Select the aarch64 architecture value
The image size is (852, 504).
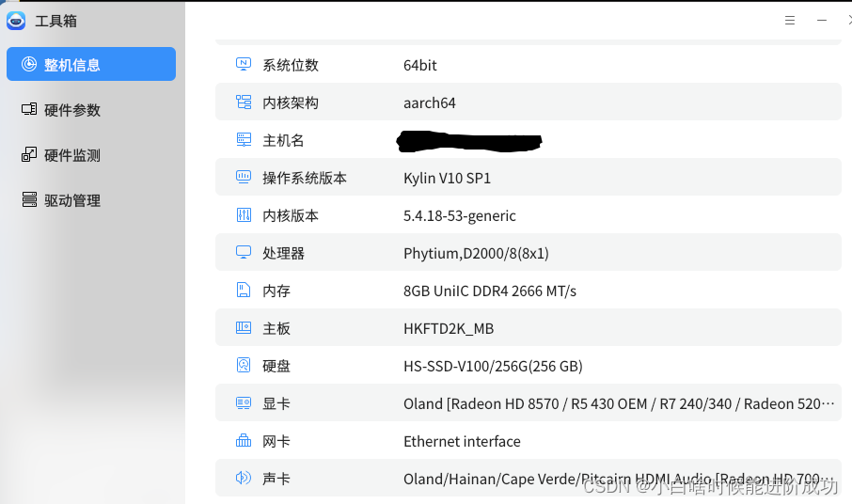point(429,102)
